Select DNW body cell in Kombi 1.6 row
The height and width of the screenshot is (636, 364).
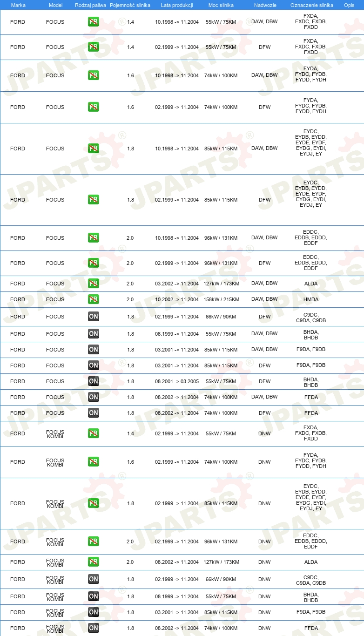264,462
